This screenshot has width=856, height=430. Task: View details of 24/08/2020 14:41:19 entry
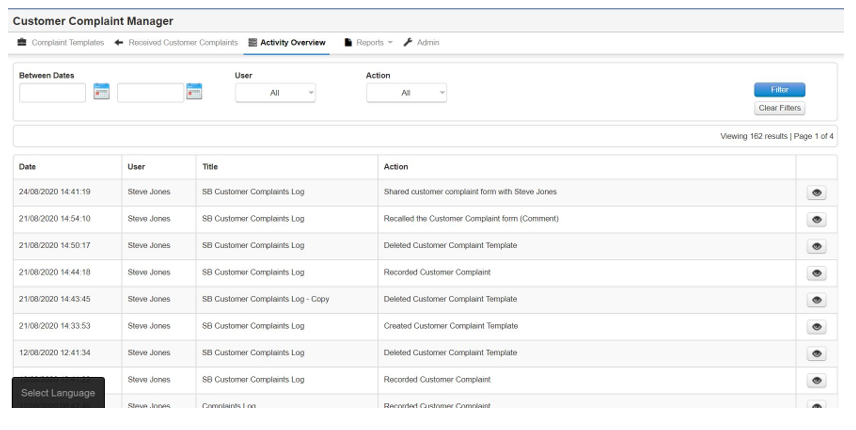point(816,193)
